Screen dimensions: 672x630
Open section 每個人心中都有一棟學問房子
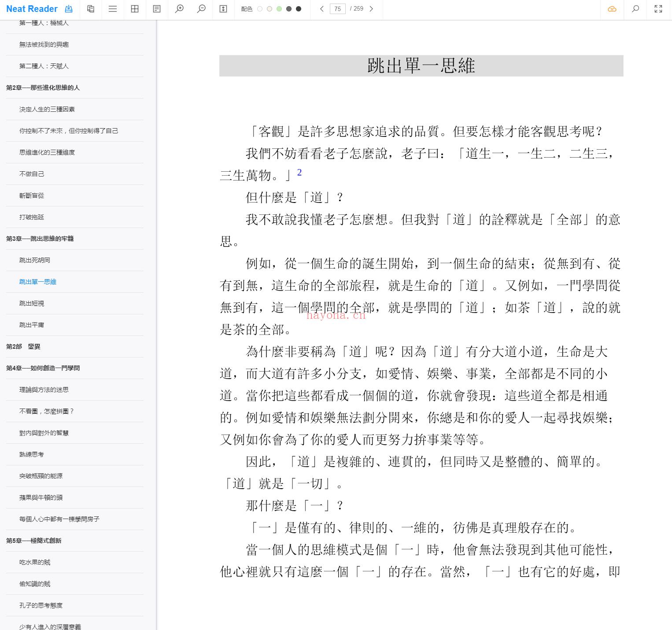click(x=59, y=519)
